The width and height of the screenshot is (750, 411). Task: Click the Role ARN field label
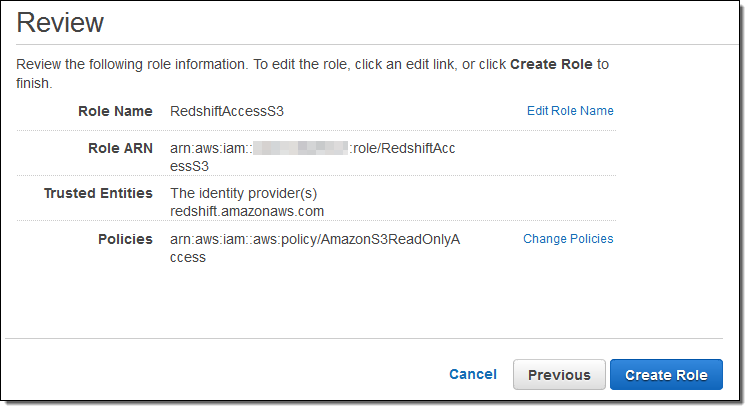120,148
